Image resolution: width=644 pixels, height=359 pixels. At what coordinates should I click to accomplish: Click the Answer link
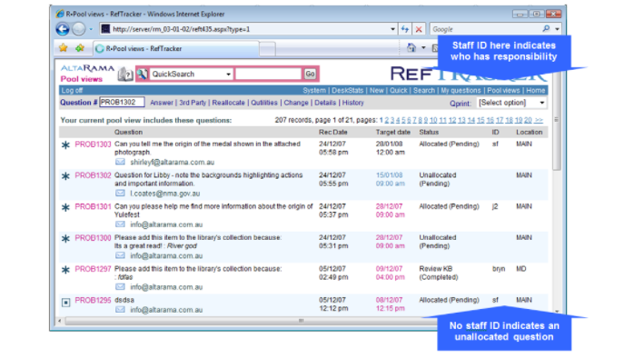click(162, 103)
